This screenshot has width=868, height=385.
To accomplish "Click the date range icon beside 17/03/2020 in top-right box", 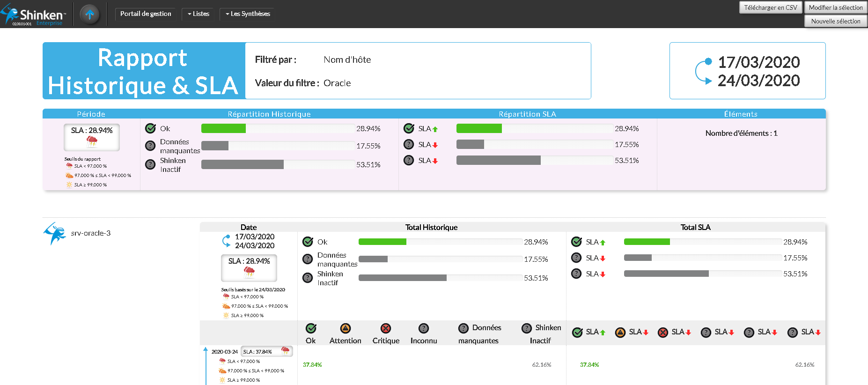I will point(703,71).
